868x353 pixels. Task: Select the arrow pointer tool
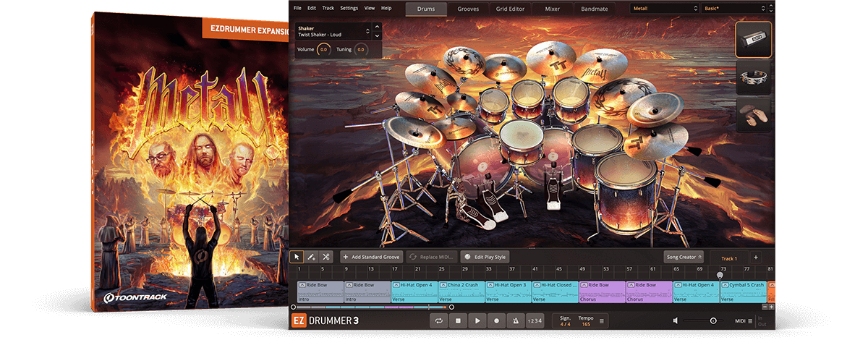pyautogui.click(x=297, y=257)
